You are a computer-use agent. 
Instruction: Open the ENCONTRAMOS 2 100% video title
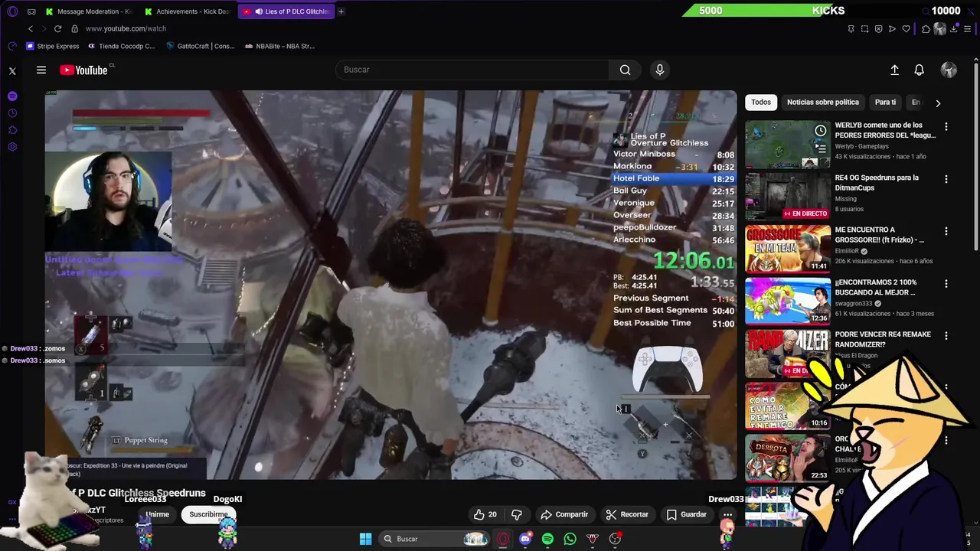click(x=875, y=287)
